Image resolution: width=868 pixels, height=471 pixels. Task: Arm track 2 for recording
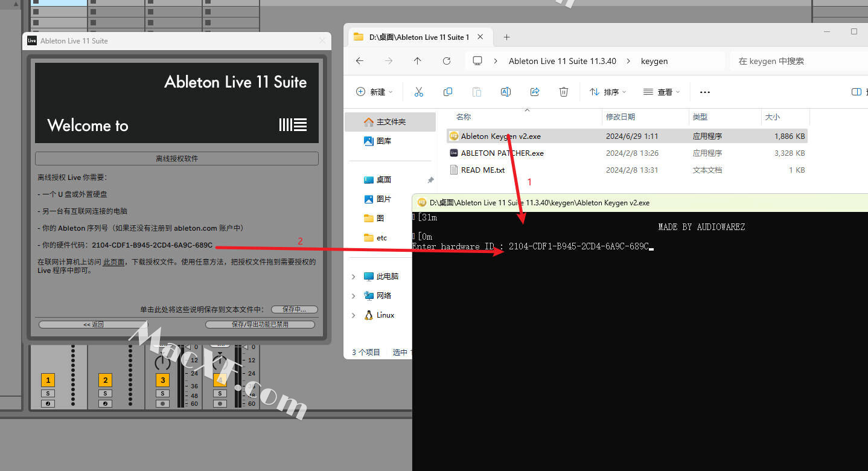click(x=105, y=403)
